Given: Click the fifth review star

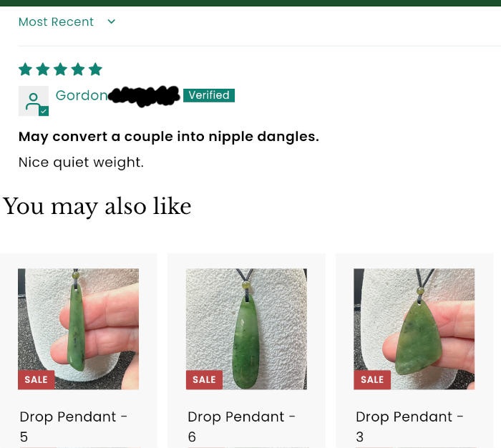Looking at the screenshot, I should 95,69.
